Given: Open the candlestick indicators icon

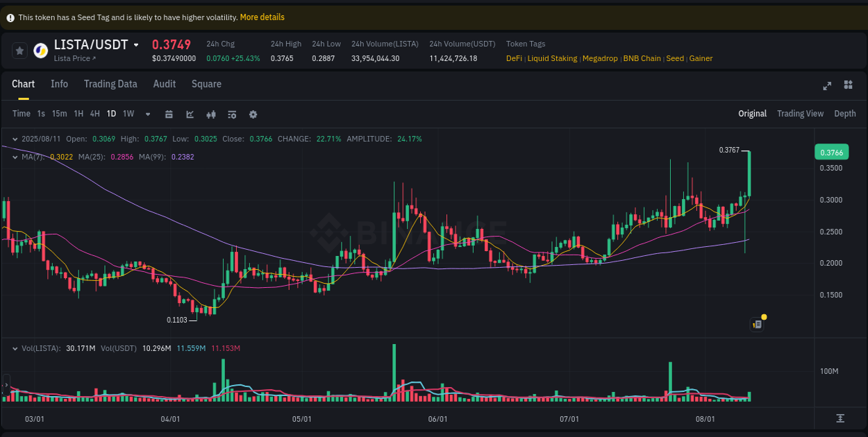Looking at the screenshot, I should tap(211, 113).
